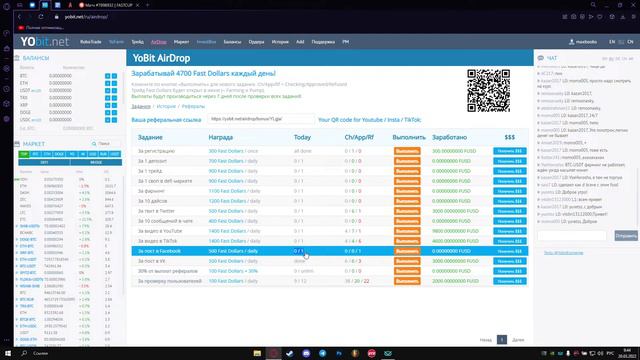640x360 pixels.
Task: Click the referral link text field
Action: [261, 119]
